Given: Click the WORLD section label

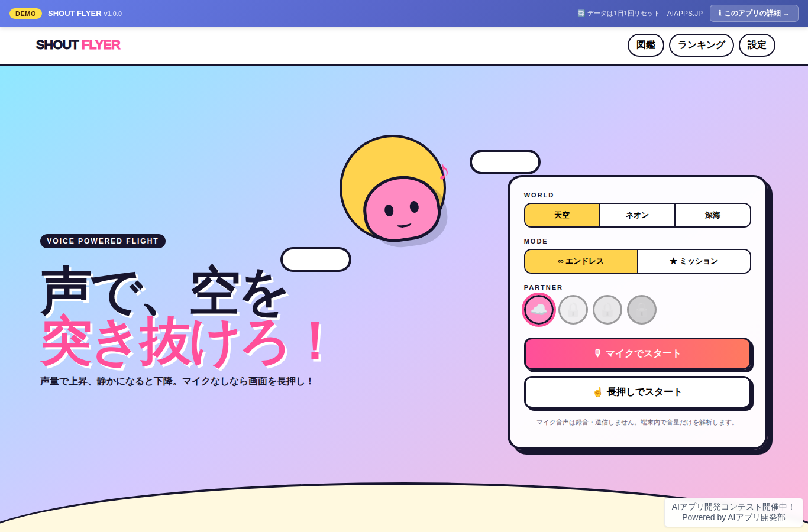Looking at the screenshot, I should [539, 195].
